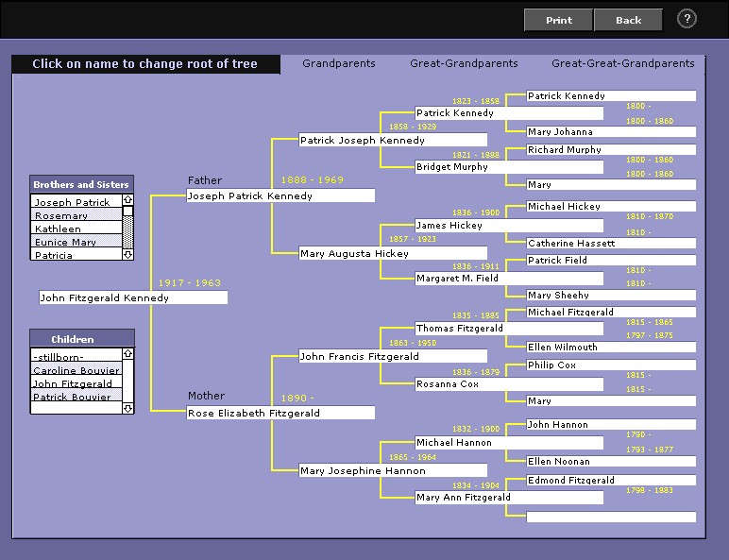Select Ellen Noonan in the tree

611,461
